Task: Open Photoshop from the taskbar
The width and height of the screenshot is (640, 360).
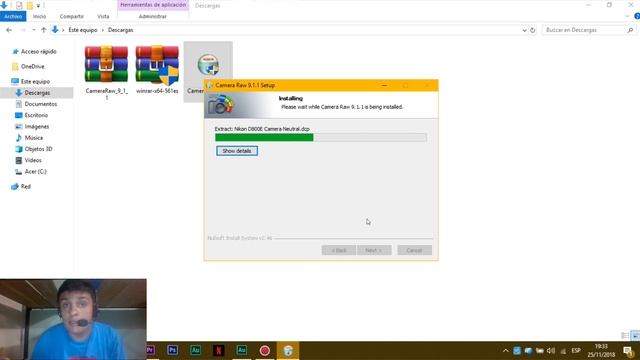Action: [172, 350]
